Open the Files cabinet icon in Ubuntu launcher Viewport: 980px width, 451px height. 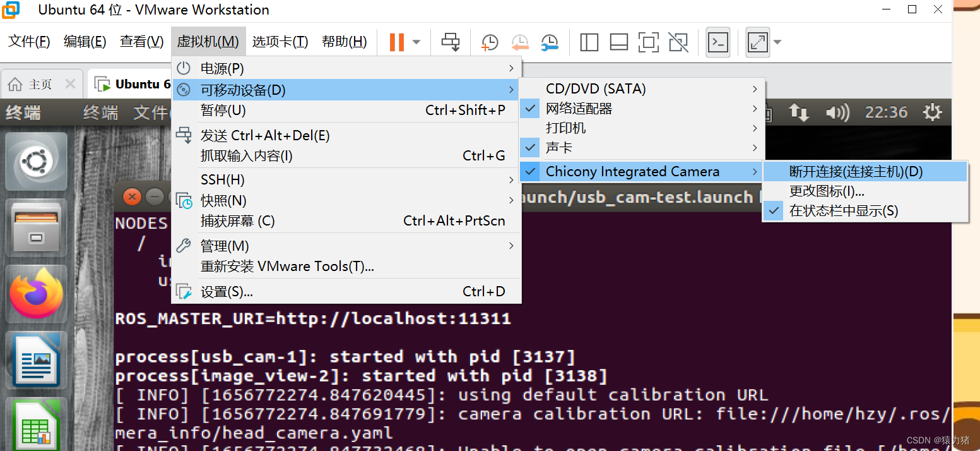tap(37, 228)
